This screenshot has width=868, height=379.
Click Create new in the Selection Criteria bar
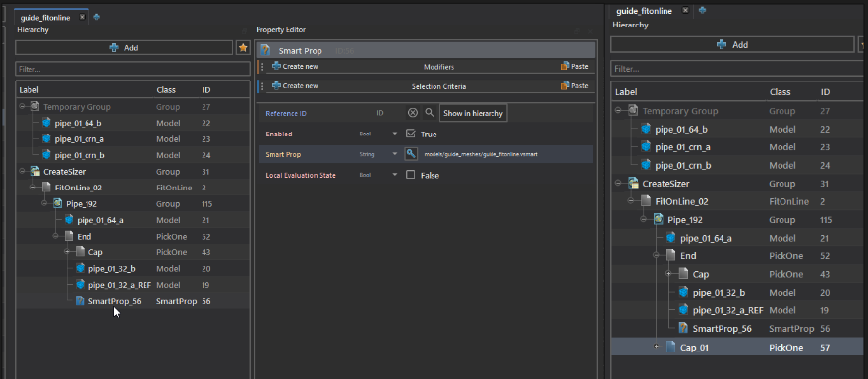296,86
